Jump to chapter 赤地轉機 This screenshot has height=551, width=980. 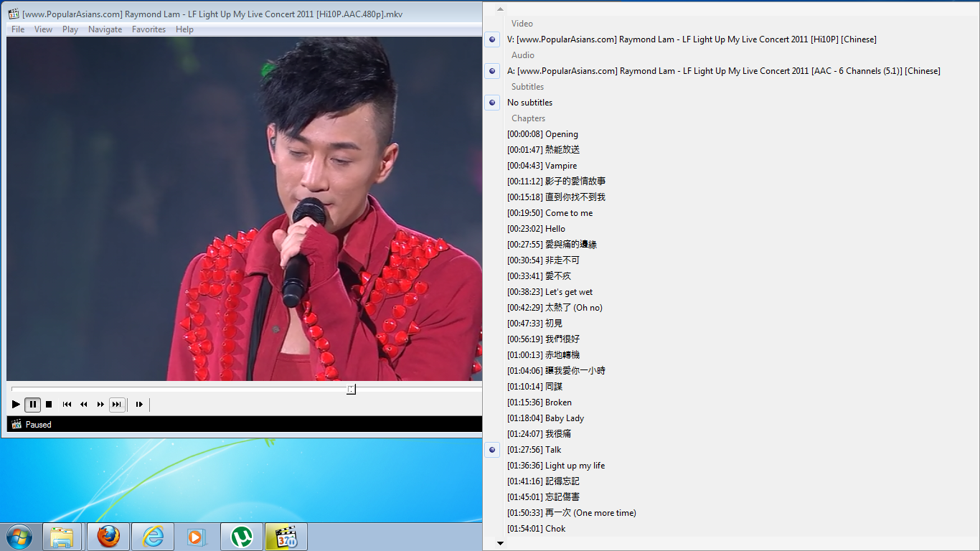click(731, 355)
